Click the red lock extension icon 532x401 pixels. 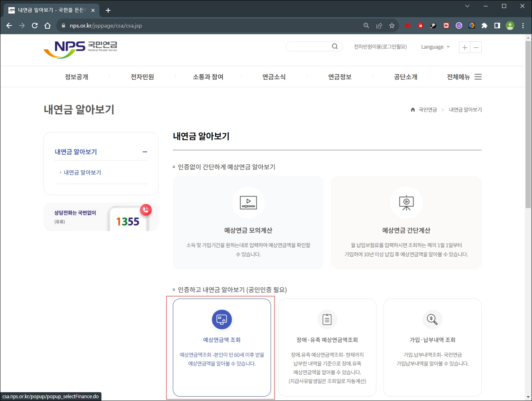(420, 26)
